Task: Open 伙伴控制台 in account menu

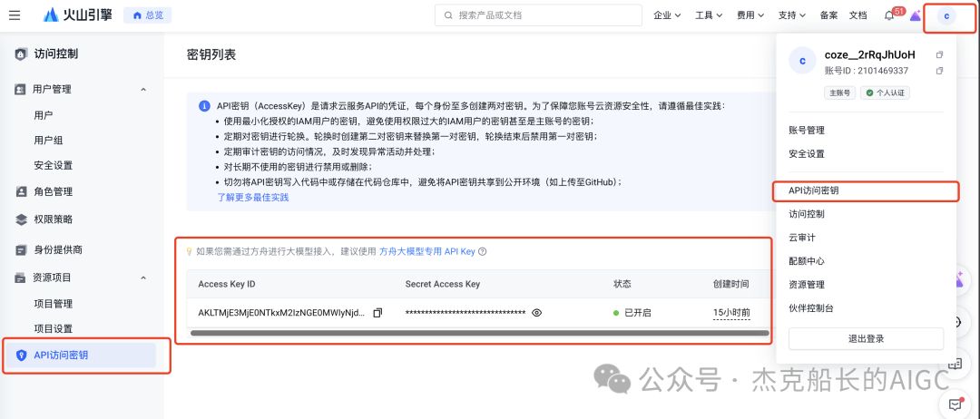Action: coord(811,307)
